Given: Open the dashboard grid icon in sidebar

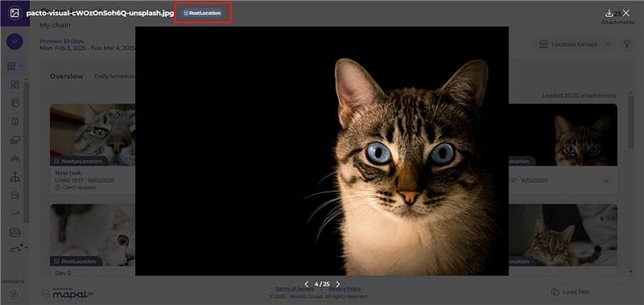Looking at the screenshot, I should [x=15, y=84].
